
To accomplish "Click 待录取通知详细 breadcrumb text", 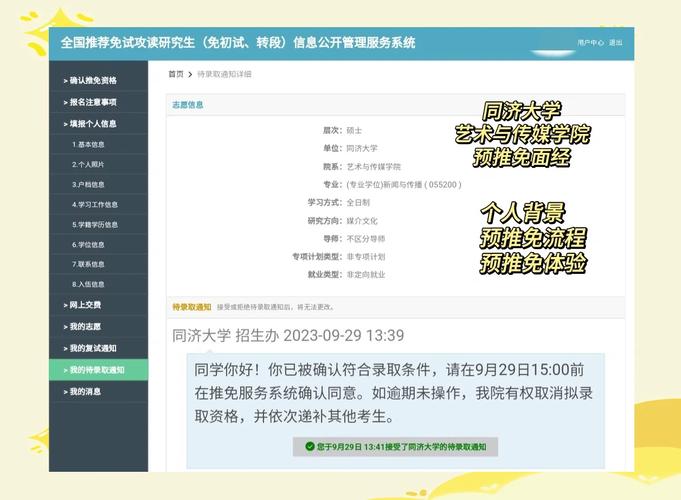I will pyautogui.click(x=224, y=74).
